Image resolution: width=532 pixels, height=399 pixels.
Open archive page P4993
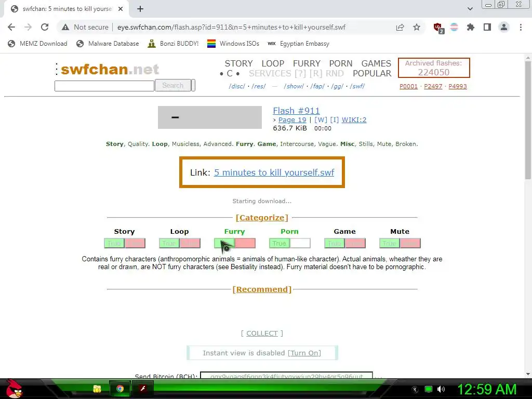click(x=458, y=86)
